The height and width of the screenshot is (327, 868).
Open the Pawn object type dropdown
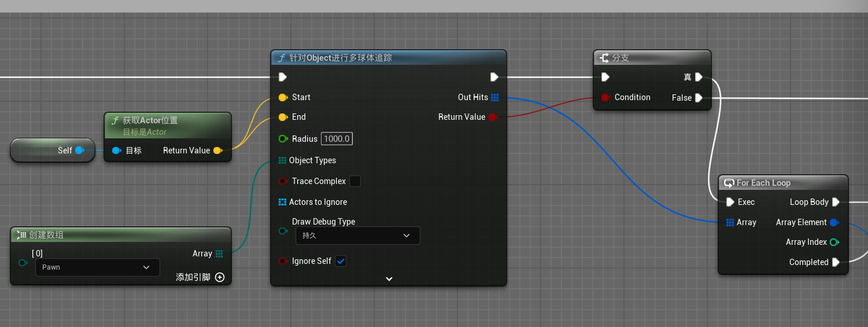(97, 267)
